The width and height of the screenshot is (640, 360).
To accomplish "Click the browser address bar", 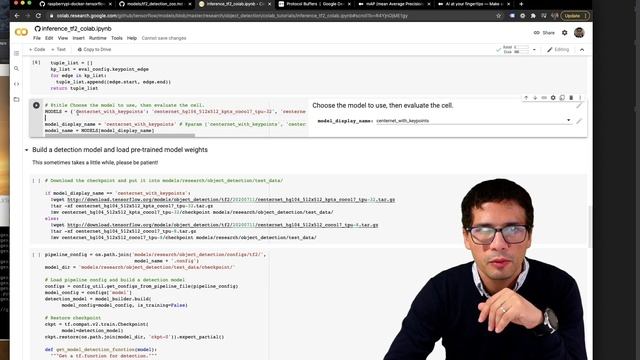I will coord(269,16).
